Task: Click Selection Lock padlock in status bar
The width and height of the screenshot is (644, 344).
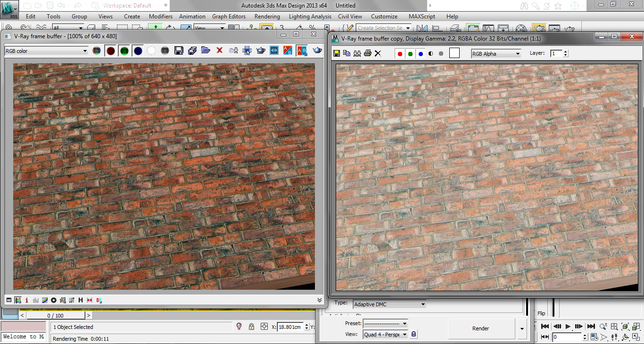Action: pyautogui.click(x=251, y=327)
